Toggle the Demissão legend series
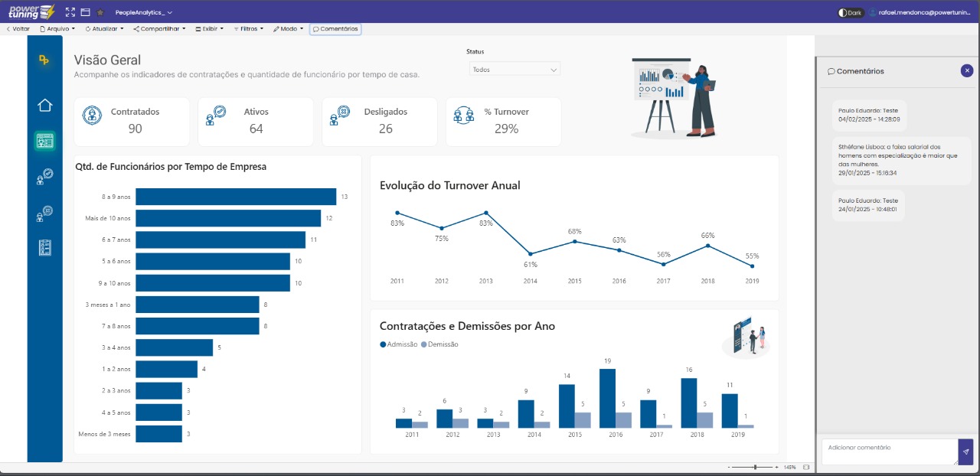The height and width of the screenshot is (476, 980). [440, 344]
